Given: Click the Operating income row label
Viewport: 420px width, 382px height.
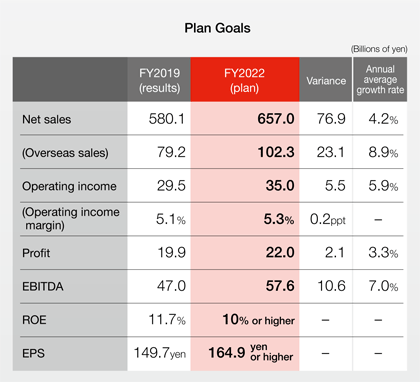Looking at the screenshot, I should click(69, 186).
